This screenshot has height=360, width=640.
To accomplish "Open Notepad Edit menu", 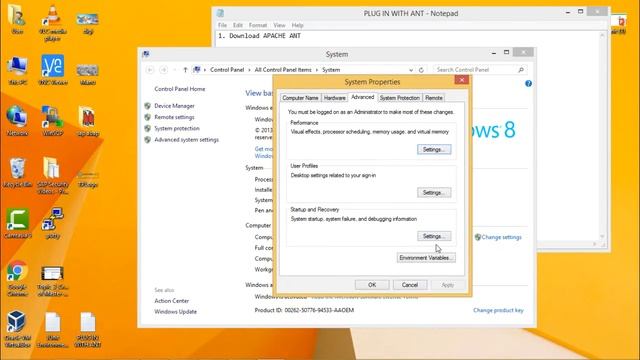I will (238, 25).
